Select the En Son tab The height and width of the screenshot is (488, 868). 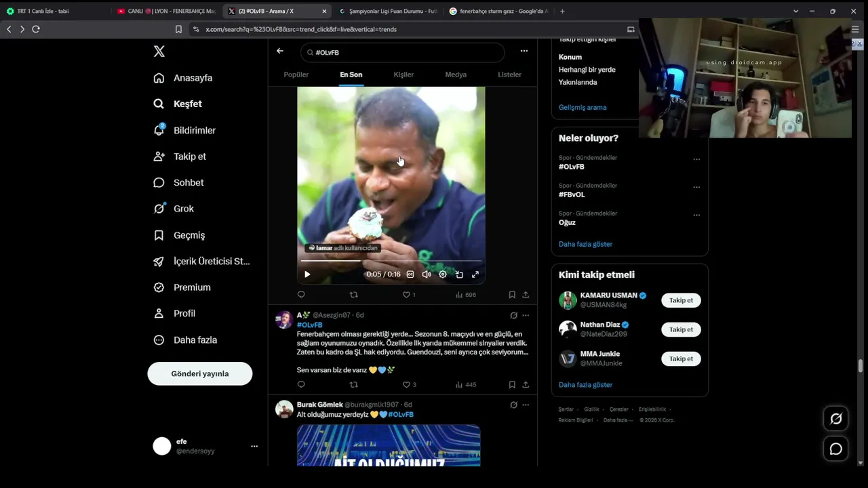[x=351, y=75]
